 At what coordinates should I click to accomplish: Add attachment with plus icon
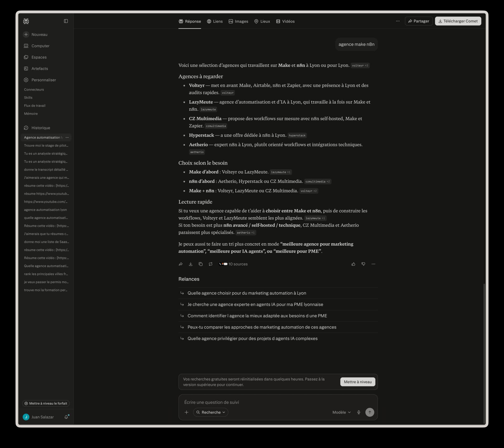(x=186, y=412)
